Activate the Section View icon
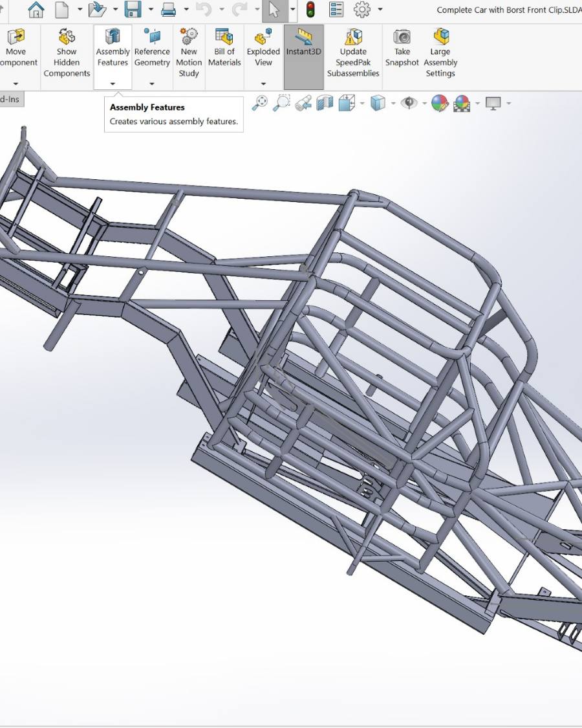This screenshot has width=582, height=728. 325,103
